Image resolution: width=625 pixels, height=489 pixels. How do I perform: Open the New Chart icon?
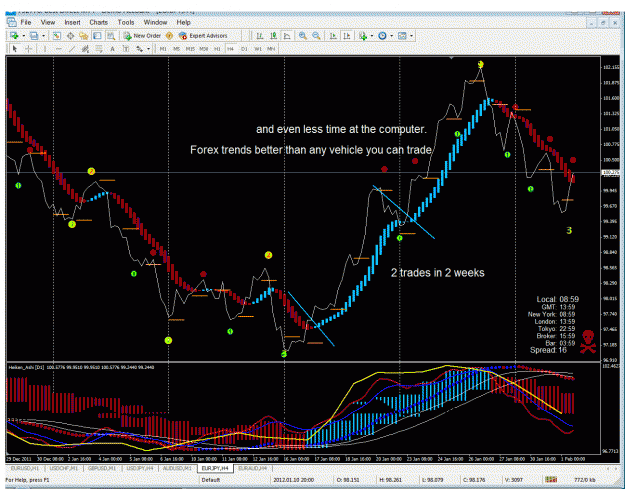(14, 36)
